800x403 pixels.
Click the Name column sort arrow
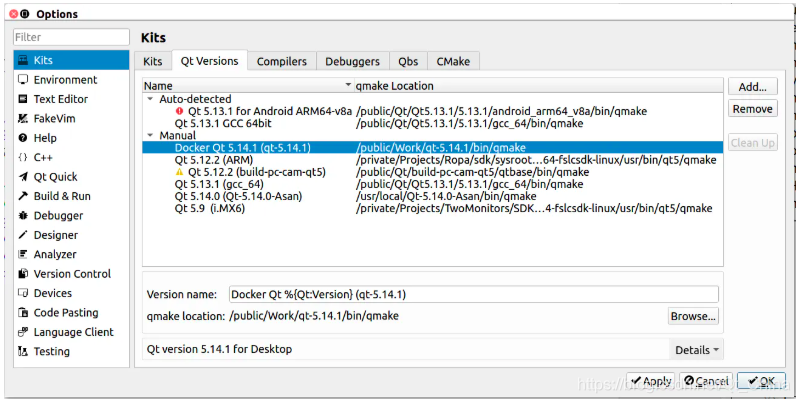click(348, 85)
